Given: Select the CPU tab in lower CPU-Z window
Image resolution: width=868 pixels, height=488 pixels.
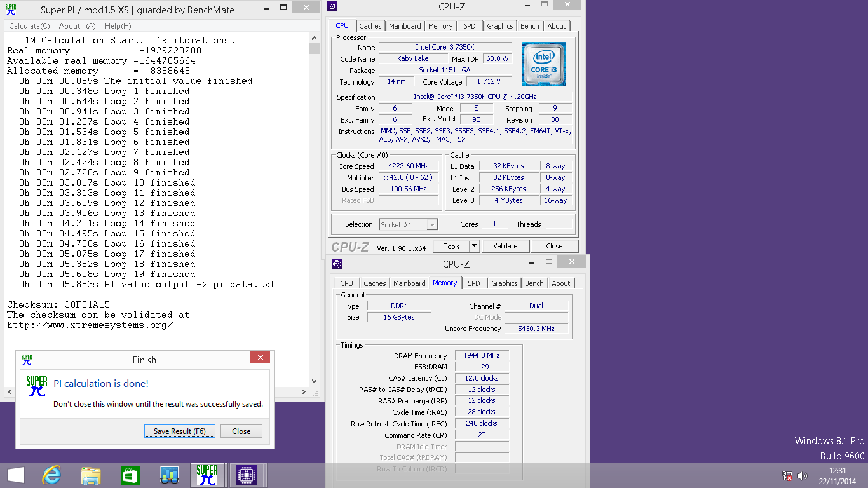Looking at the screenshot, I should click(347, 283).
